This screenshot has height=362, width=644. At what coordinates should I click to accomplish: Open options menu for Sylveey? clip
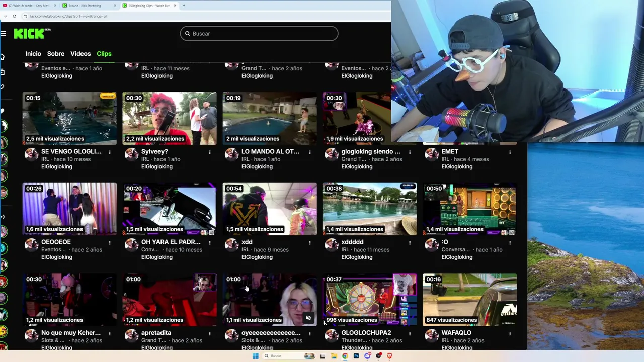coord(210,152)
